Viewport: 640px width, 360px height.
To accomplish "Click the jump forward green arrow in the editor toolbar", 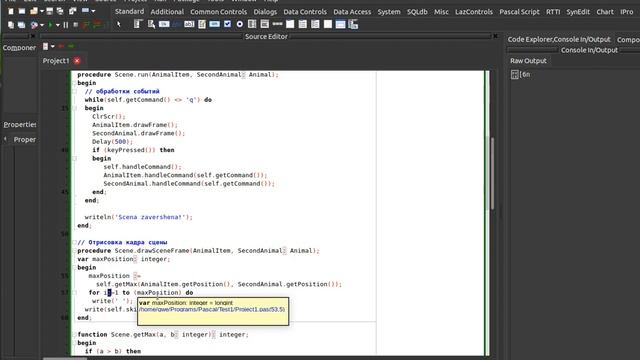I will [71, 46].
